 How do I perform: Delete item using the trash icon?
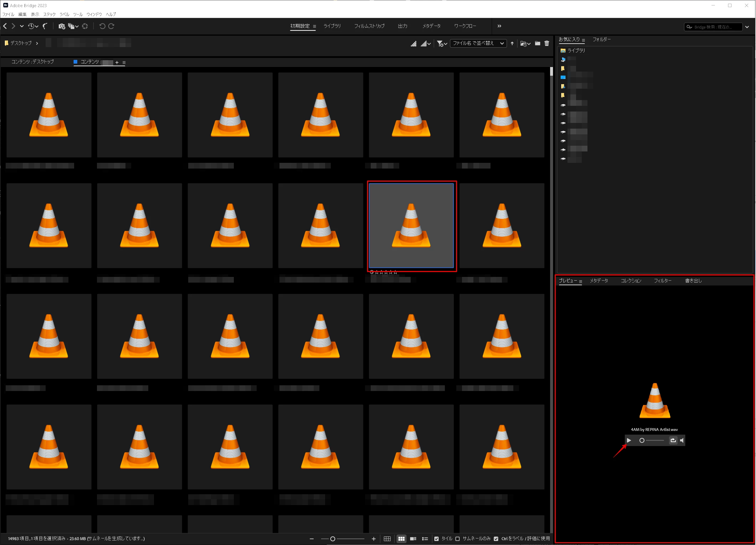tap(547, 43)
